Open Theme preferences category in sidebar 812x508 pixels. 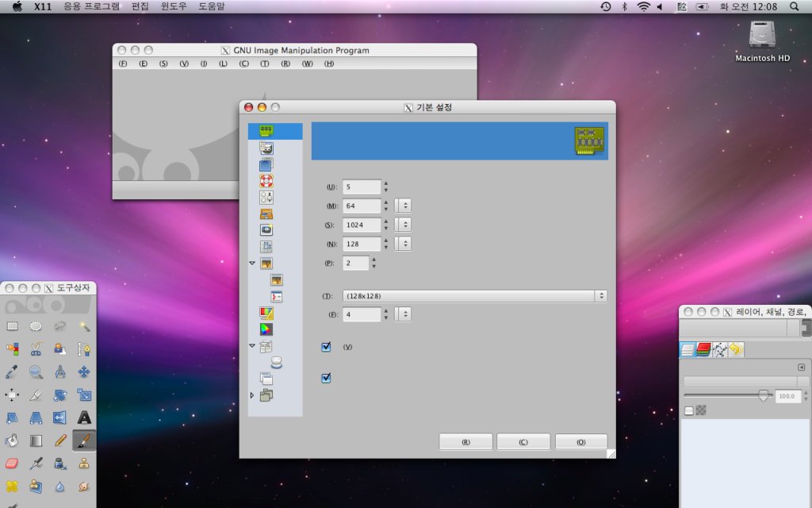click(x=266, y=164)
